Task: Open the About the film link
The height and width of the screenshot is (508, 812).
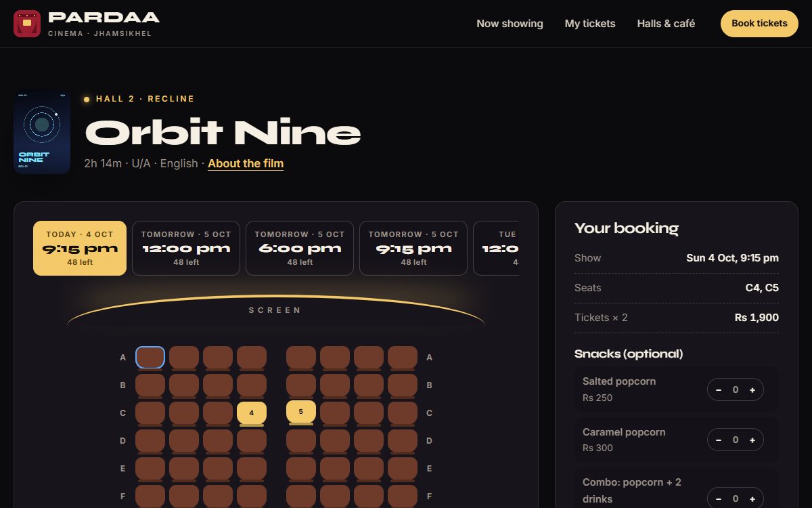Action: click(x=246, y=163)
